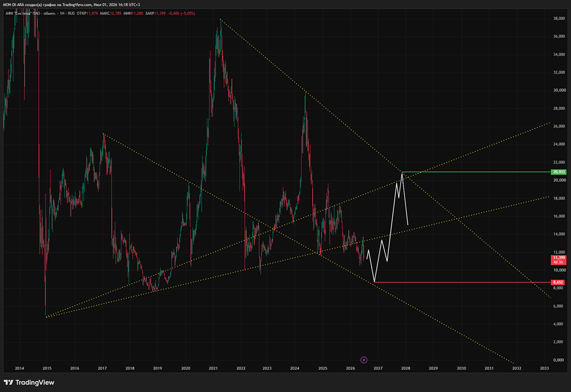This screenshot has width=571, height=392.
Task: Select the green 20,933 price label
Action: pos(558,172)
